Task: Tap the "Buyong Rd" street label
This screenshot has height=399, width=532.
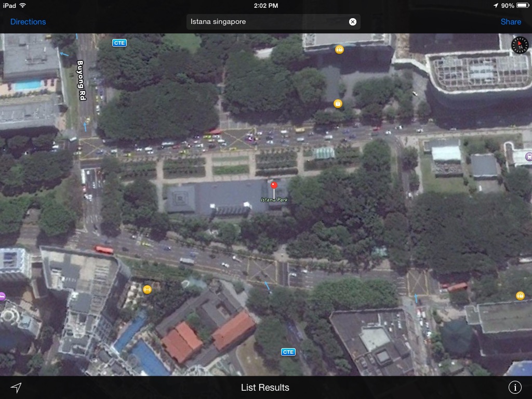Action: [x=81, y=80]
